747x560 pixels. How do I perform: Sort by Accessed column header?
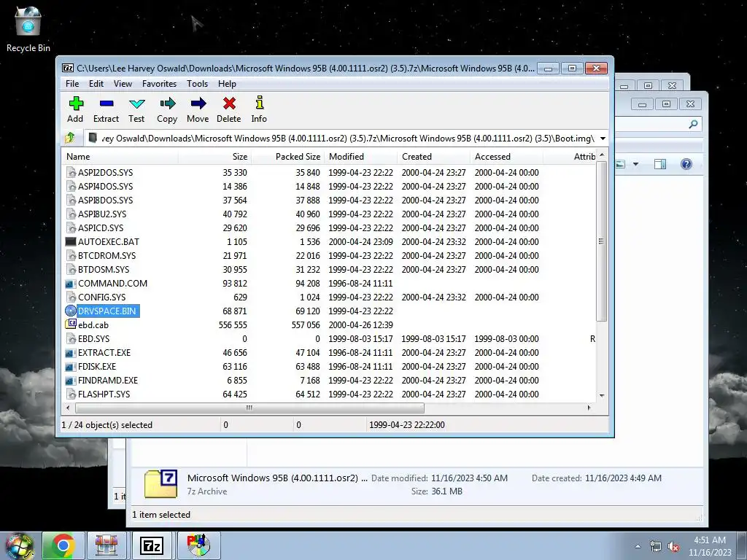(x=506, y=157)
